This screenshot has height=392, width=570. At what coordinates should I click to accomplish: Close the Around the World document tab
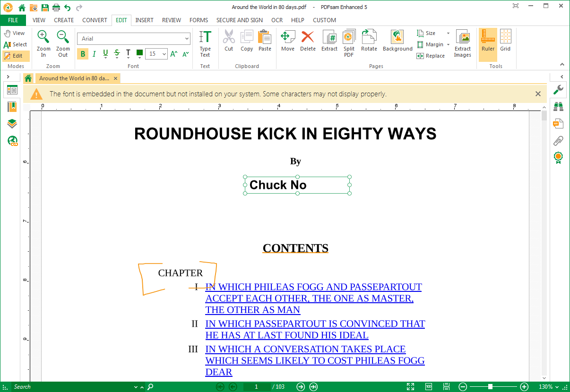pyautogui.click(x=115, y=78)
